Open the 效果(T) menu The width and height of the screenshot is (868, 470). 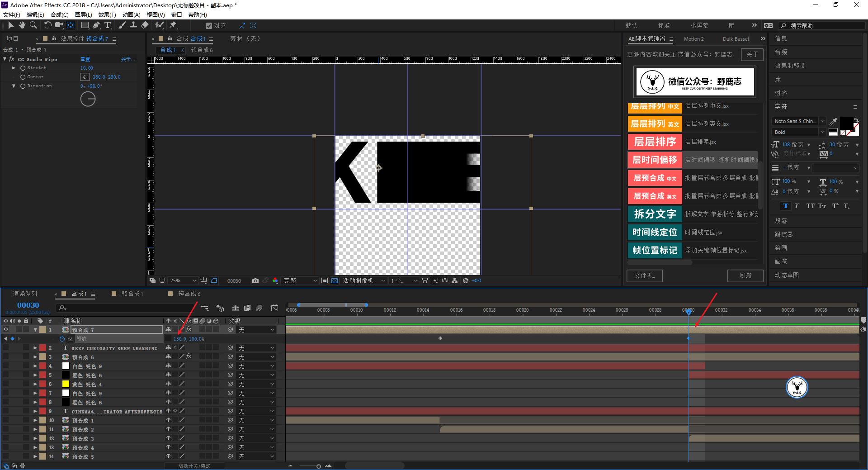click(x=107, y=14)
